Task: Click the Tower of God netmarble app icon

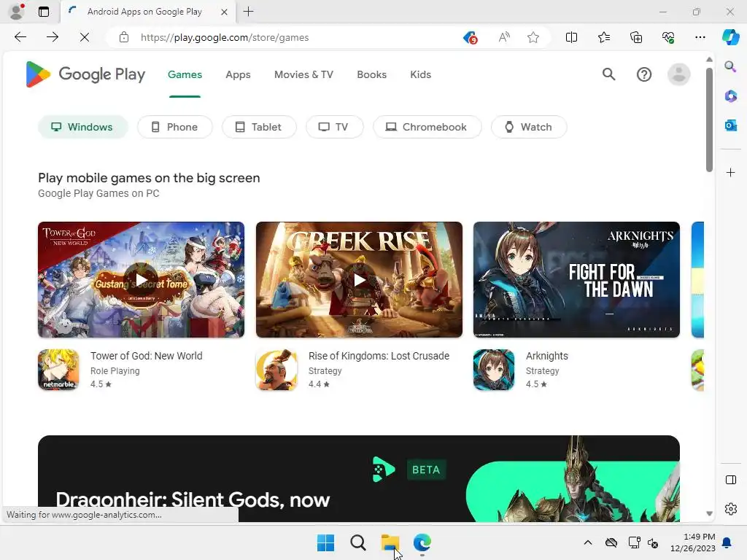Action: pos(58,370)
